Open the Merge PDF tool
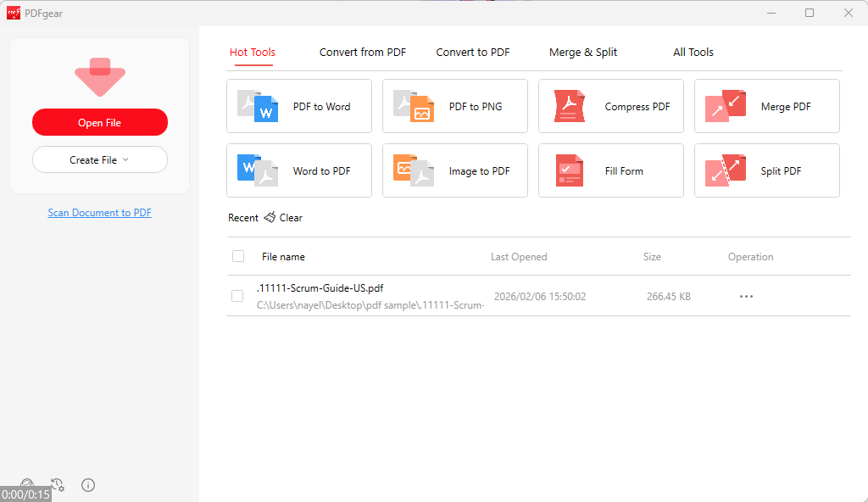 pos(766,106)
